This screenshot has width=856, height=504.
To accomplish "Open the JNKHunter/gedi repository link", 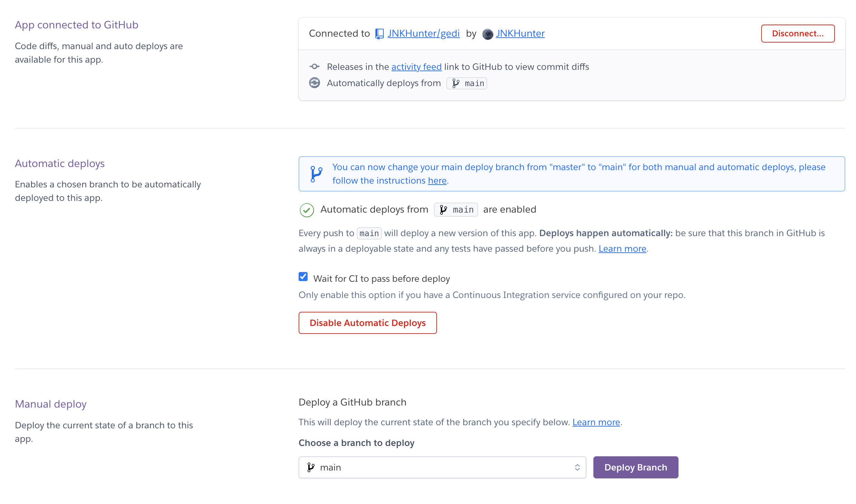I will point(424,34).
